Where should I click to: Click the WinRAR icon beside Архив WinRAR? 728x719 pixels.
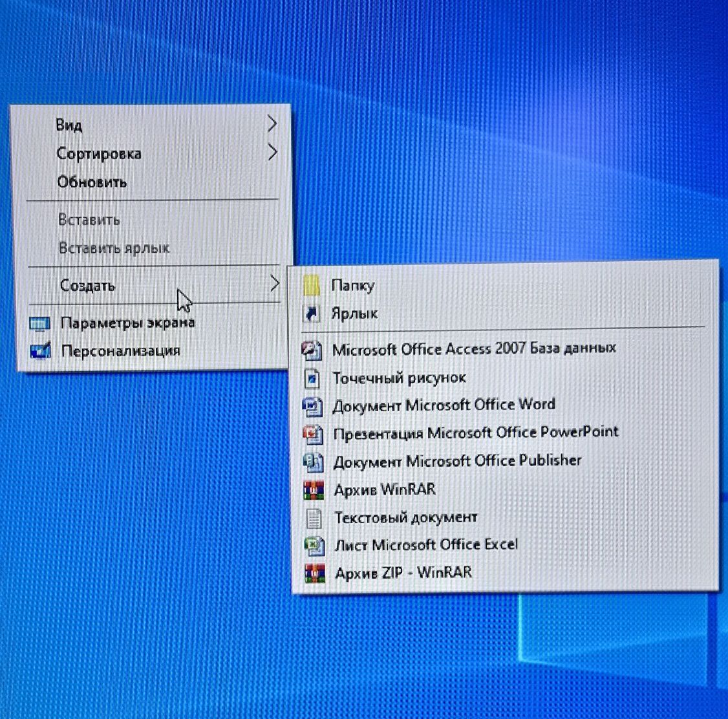(314, 490)
